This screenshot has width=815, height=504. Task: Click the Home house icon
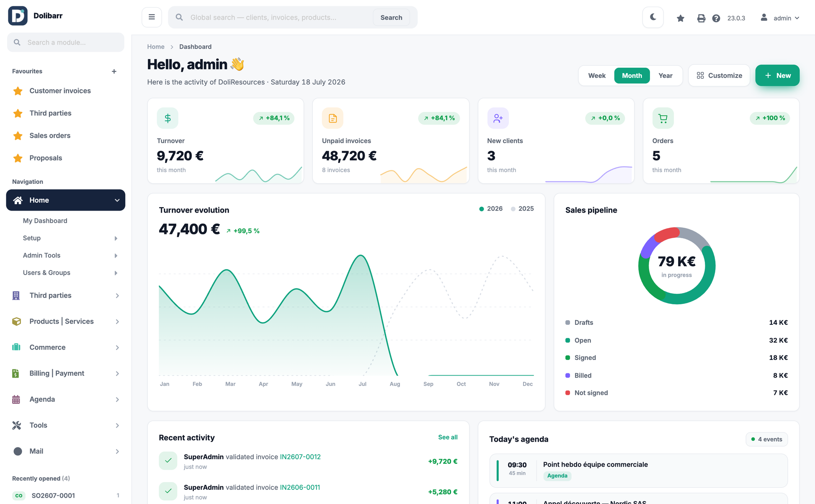pyautogui.click(x=18, y=200)
